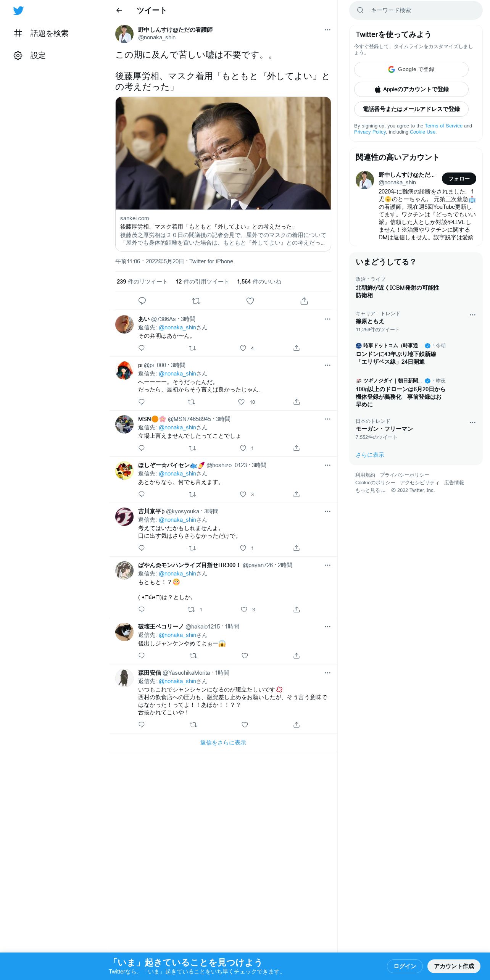Open more menu for 篠原ともえ trend
The width and height of the screenshot is (490, 980).
(x=472, y=315)
